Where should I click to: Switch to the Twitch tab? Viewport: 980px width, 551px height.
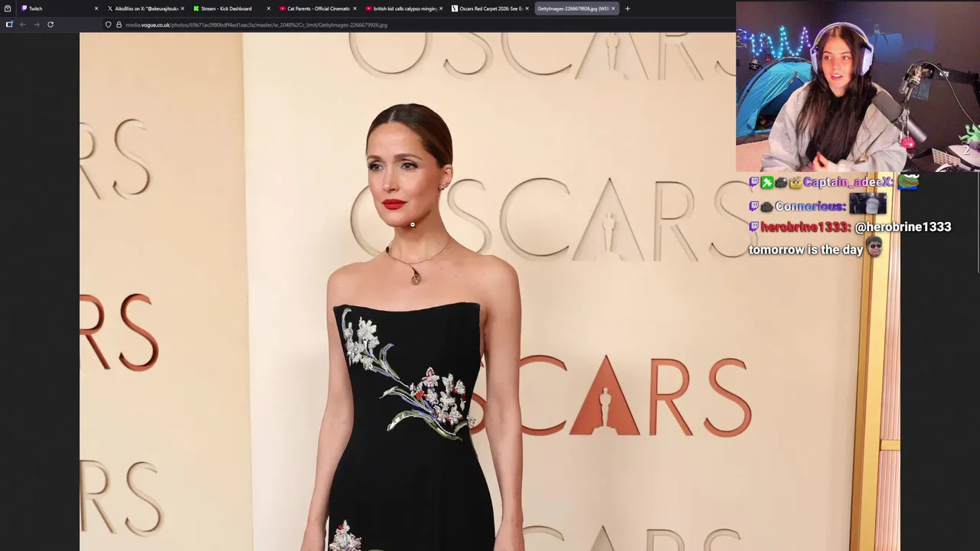(59, 8)
